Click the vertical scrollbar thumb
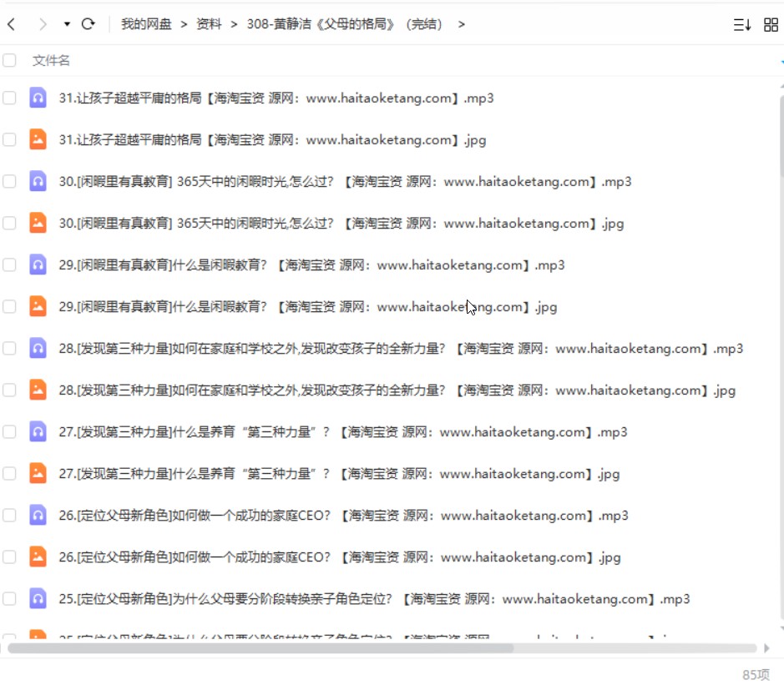 pos(781,135)
